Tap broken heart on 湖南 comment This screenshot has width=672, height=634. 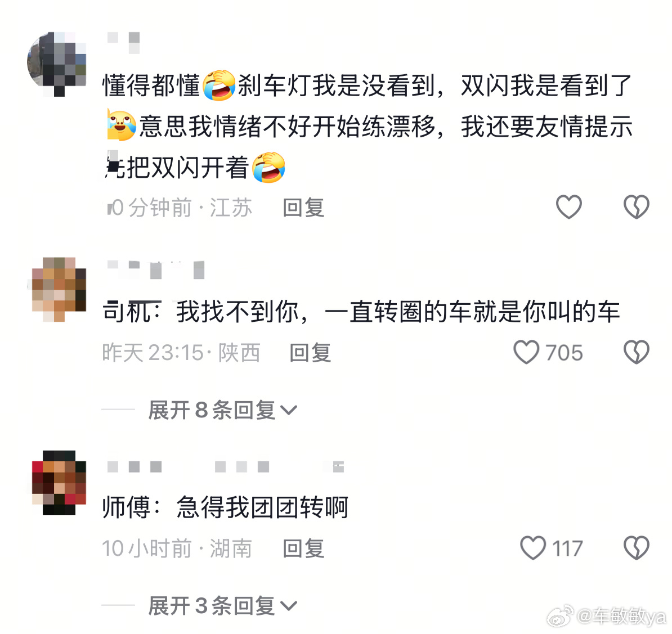click(x=637, y=548)
